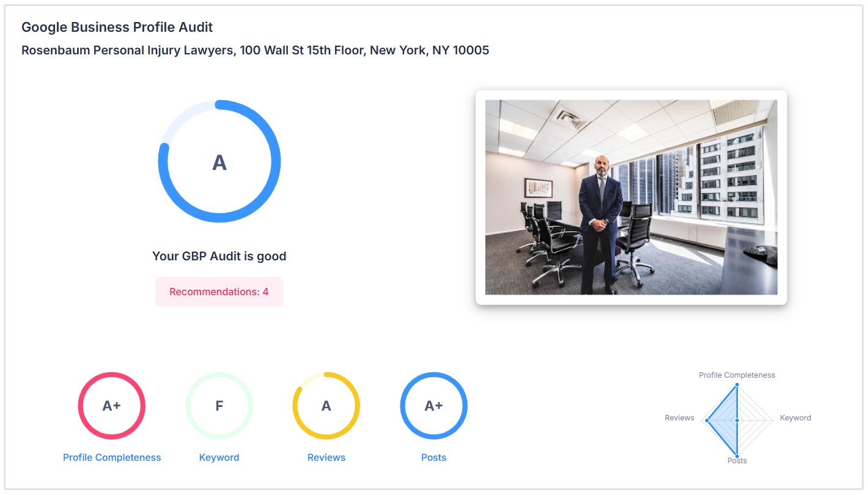Open the law office conference room photo
Viewport: 868px width, 495px height.
[x=631, y=197]
